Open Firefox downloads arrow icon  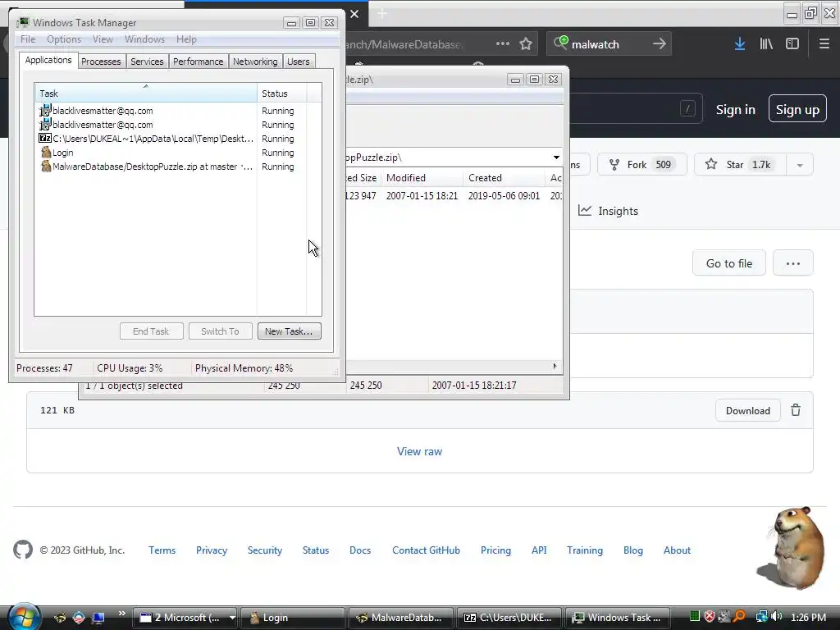[740, 44]
